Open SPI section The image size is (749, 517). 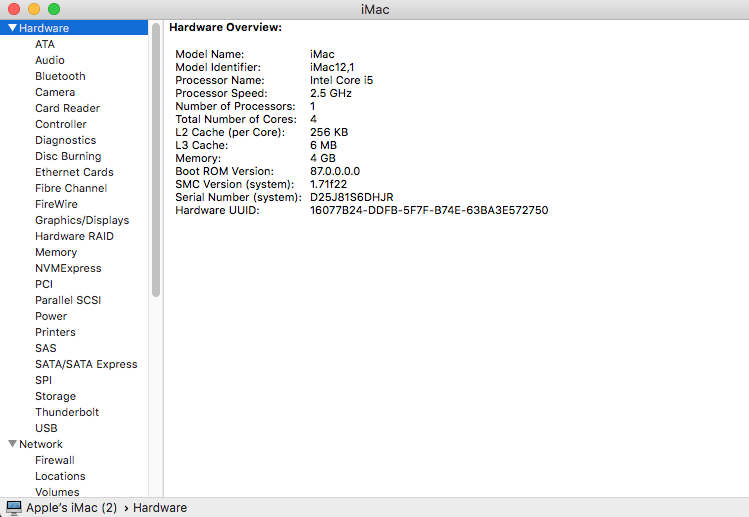pyautogui.click(x=43, y=380)
